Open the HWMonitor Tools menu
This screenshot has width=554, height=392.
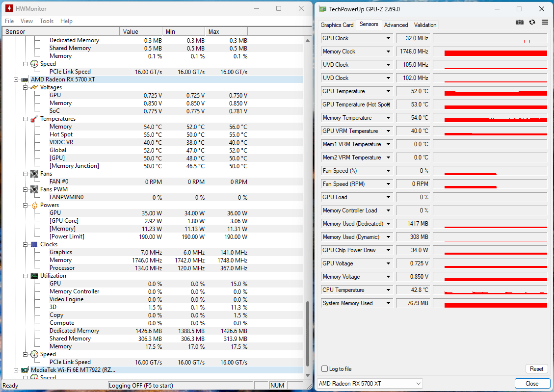(47, 21)
